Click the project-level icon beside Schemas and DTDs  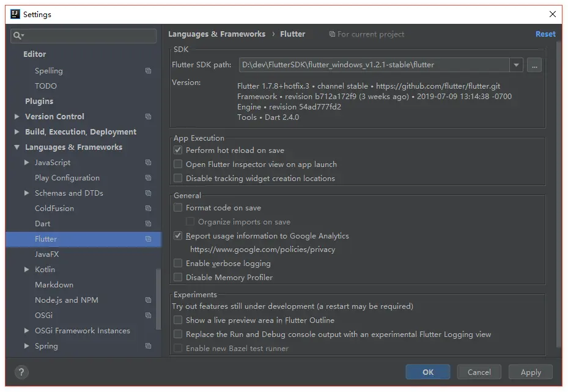point(148,193)
